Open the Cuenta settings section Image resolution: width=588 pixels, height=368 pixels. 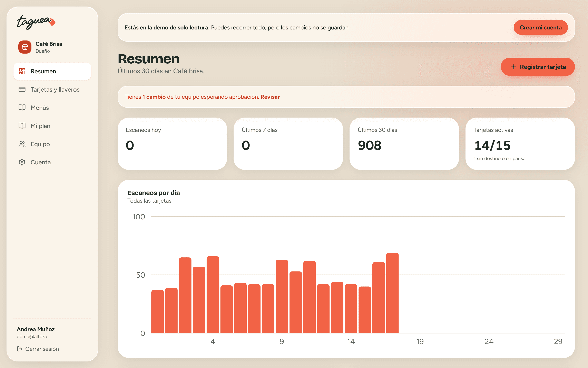[x=52, y=162]
